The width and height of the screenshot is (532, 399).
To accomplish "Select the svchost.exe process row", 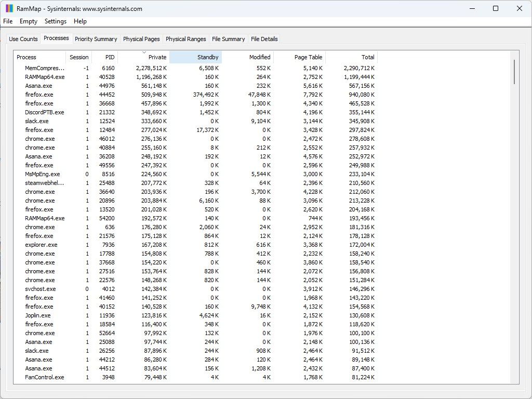I will (x=196, y=289).
